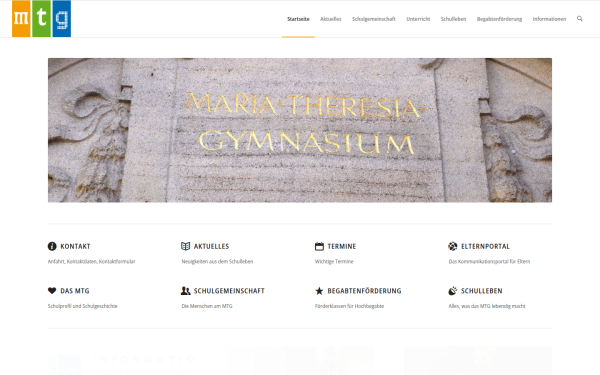Open the Aktuelles navigation menu item
This screenshot has width=600, height=375.
(x=331, y=19)
